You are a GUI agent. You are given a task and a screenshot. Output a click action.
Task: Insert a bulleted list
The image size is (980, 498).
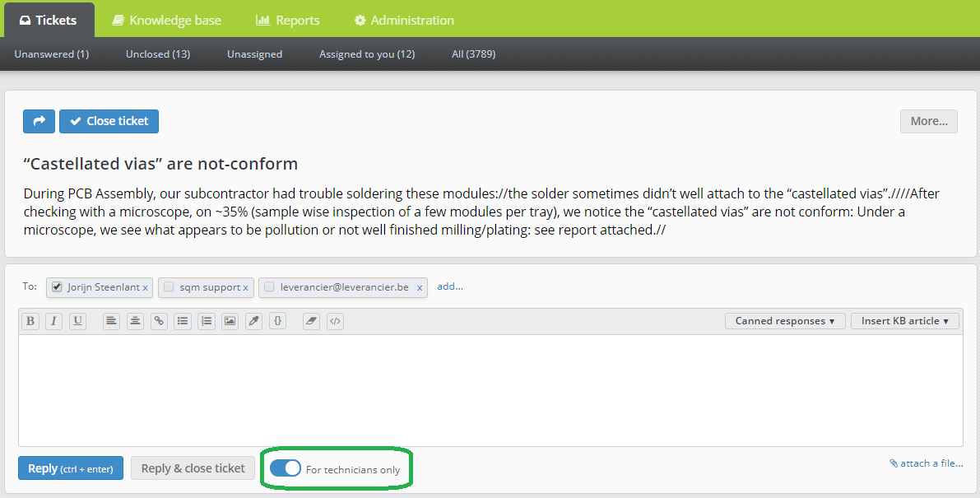pyautogui.click(x=183, y=321)
